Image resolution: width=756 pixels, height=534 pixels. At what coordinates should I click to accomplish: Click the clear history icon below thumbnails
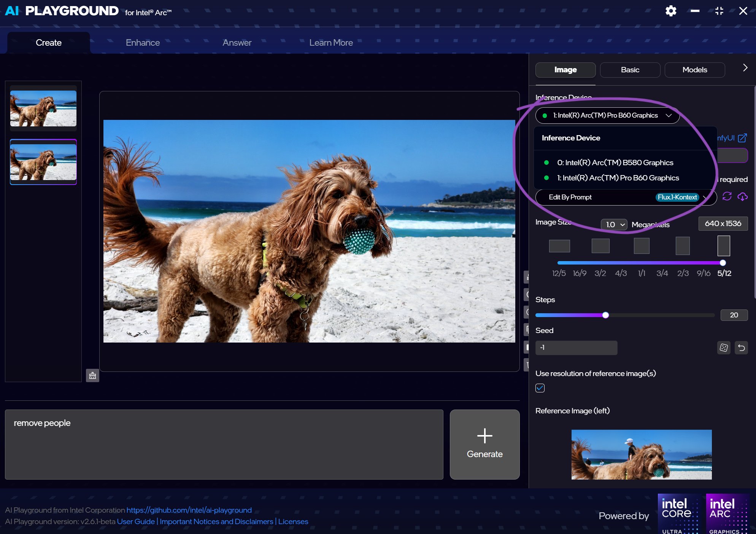pyautogui.click(x=92, y=376)
